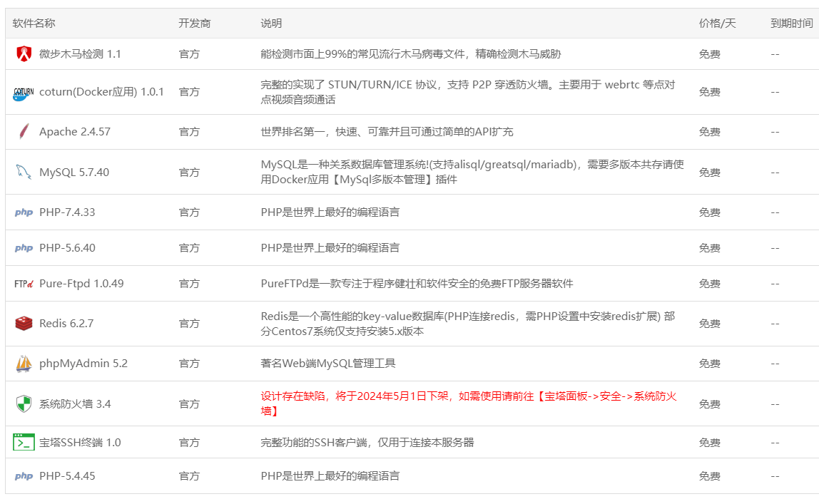This screenshot has width=819, height=504.
Task: Click 官方 in the phpMyAdmin row
Action: point(189,364)
